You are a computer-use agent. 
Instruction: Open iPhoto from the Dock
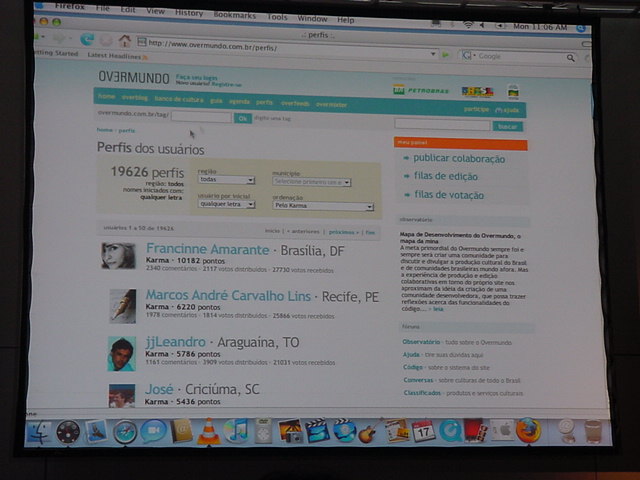coord(291,431)
